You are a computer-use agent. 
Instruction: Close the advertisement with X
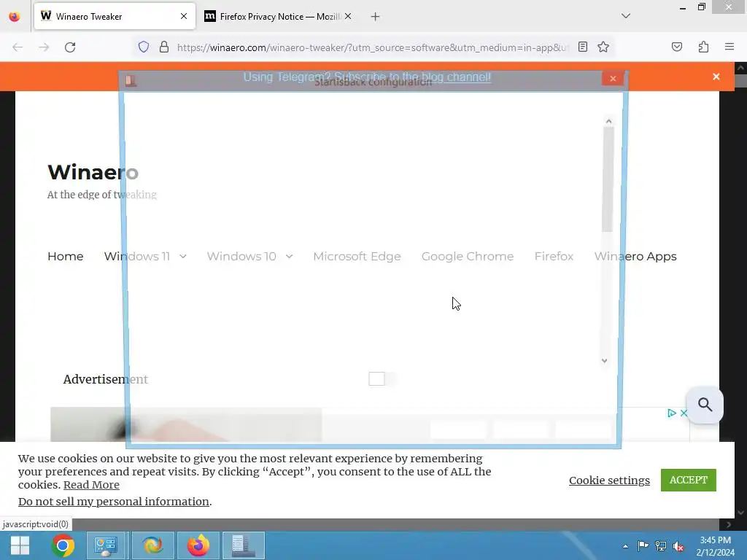[x=684, y=413]
